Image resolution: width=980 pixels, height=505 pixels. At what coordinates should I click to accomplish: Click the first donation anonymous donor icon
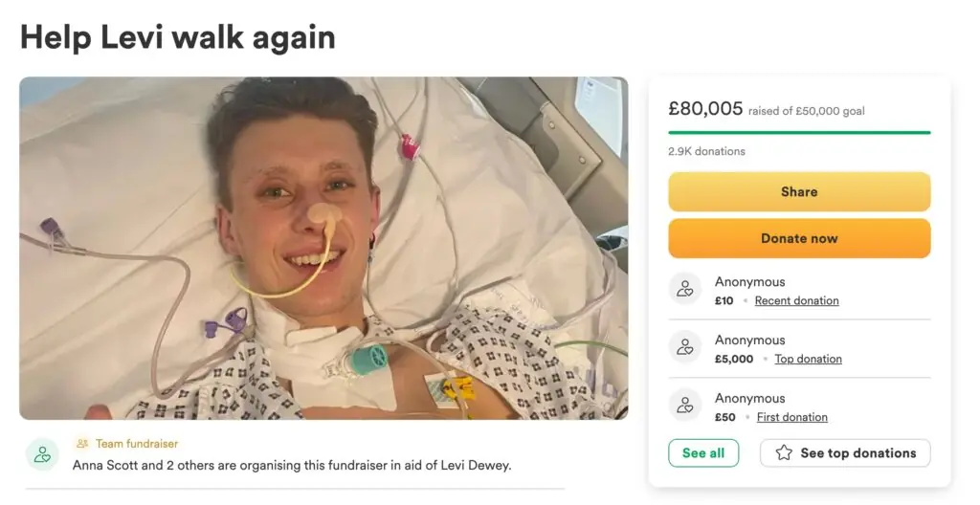(685, 406)
